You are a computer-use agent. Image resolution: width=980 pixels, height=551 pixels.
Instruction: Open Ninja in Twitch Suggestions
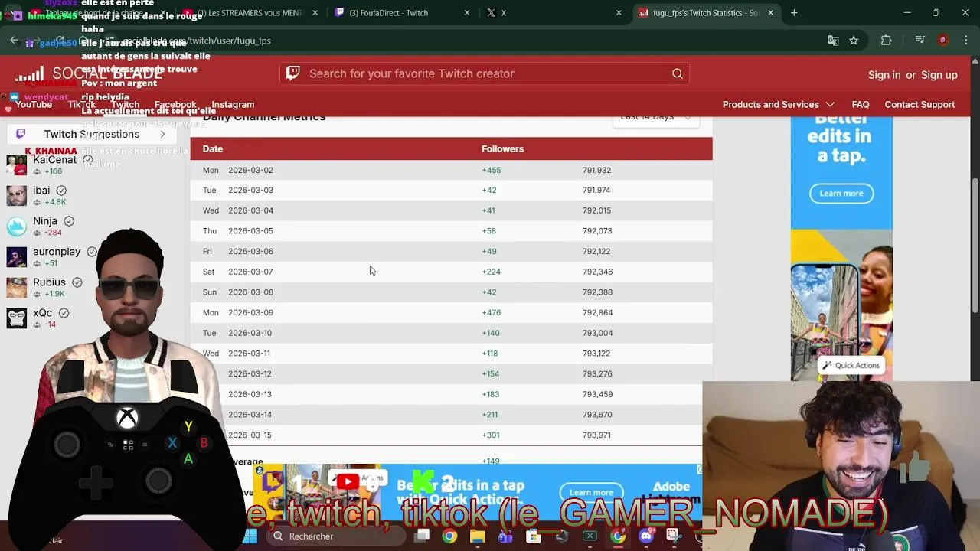pyautogui.click(x=45, y=220)
